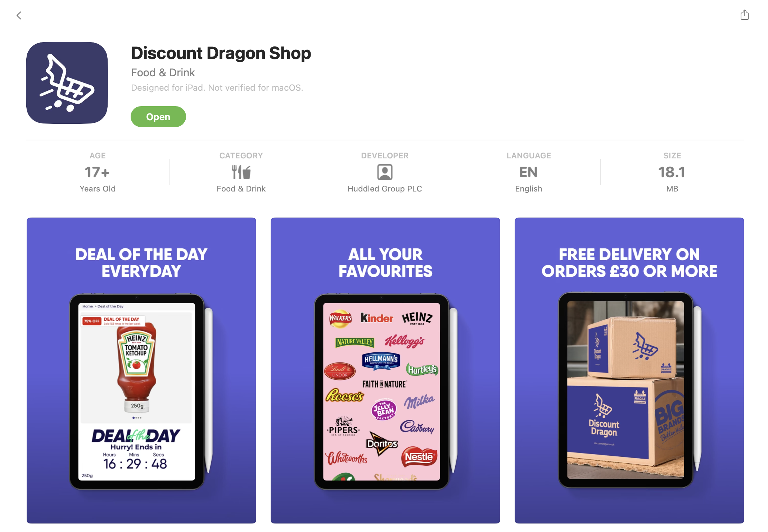768x532 pixels.
Task: Open the share menu icon
Action: tap(745, 15)
